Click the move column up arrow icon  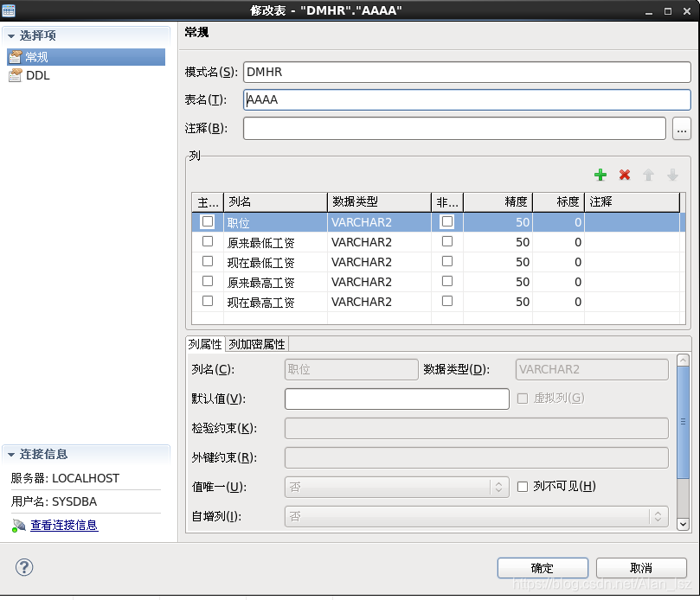coord(648,175)
